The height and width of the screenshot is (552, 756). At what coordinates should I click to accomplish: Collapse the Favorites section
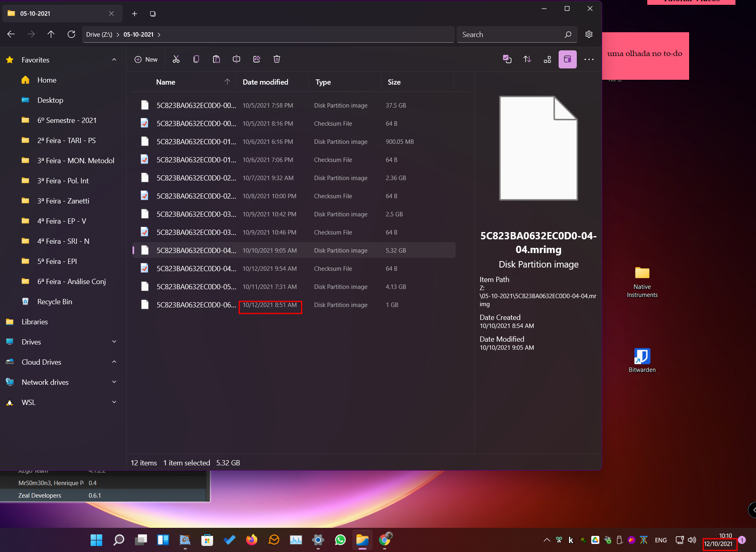click(x=114, y=60)
